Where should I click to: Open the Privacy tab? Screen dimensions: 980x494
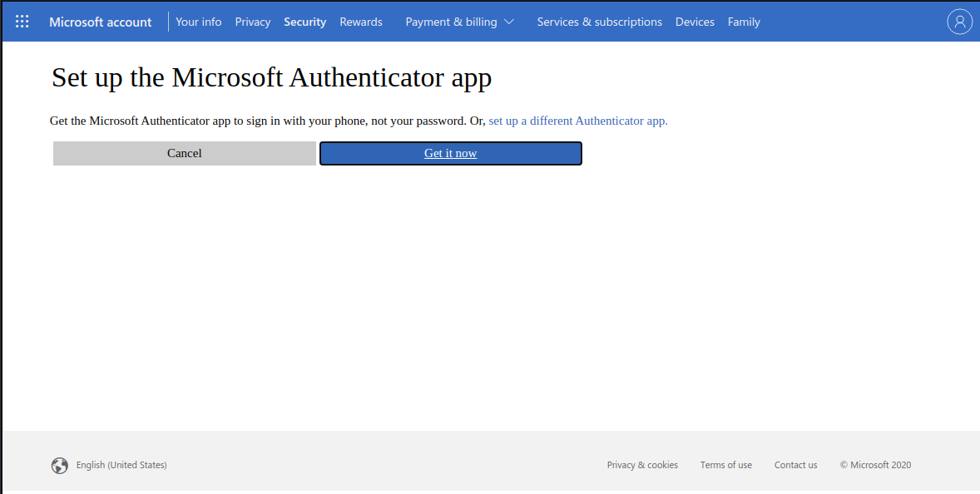pos(253,22)
